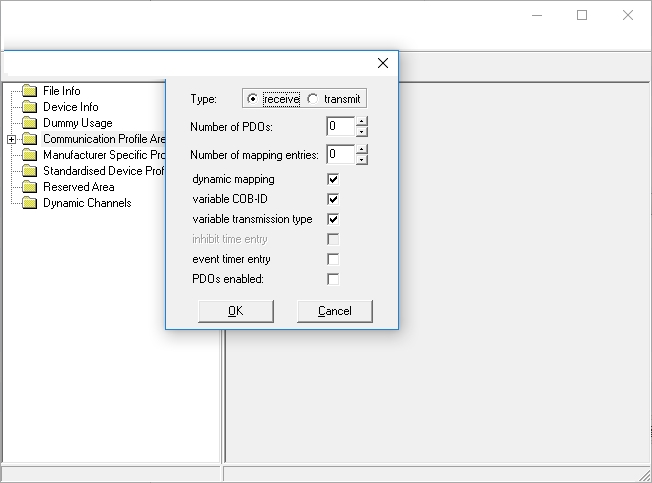
Task: Click the Reserved Area folder icon
Action: [x=29, y=187]
